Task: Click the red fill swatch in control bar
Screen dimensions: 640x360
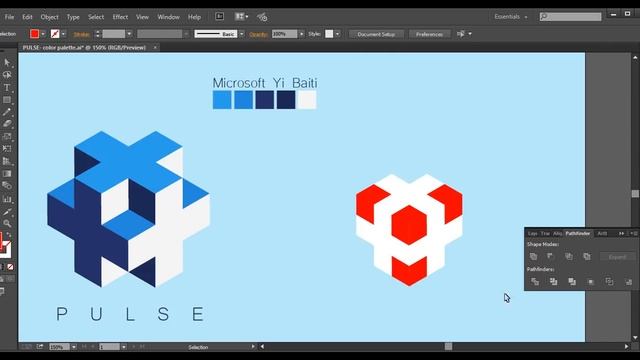Action: pyautogui.click(x=34, y=34)
